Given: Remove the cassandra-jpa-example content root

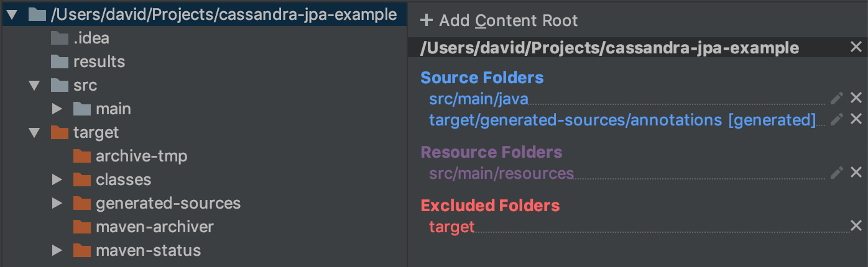Looking at the screenshot, I should (x=856, y=47).
